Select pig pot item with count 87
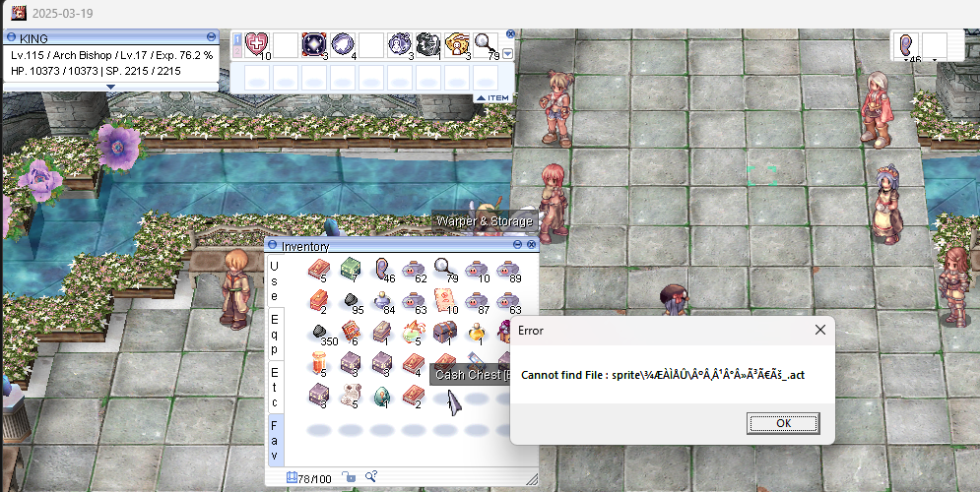This screenshot has width=980, height=492. point(477,301)
